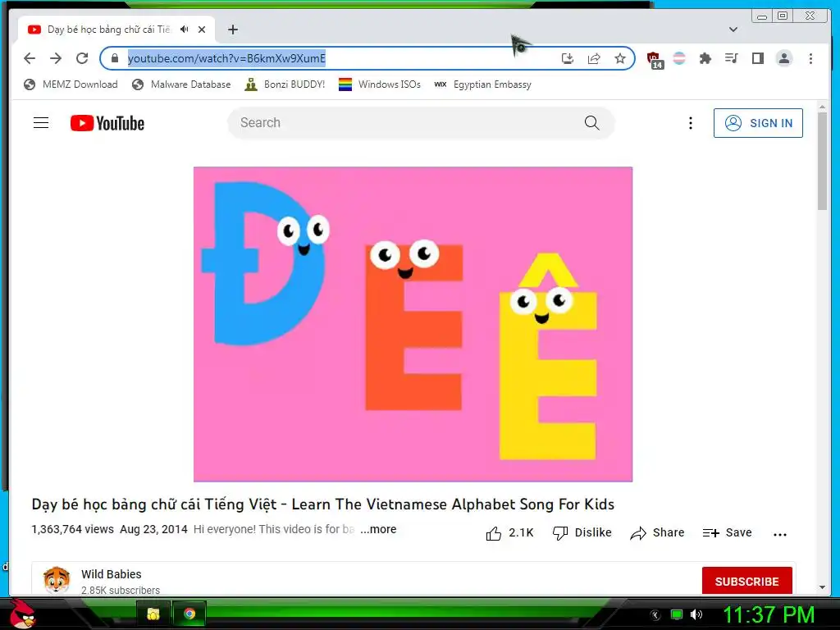
Task: Open the media control playlist icon
Action: click(x=731, y=58)
